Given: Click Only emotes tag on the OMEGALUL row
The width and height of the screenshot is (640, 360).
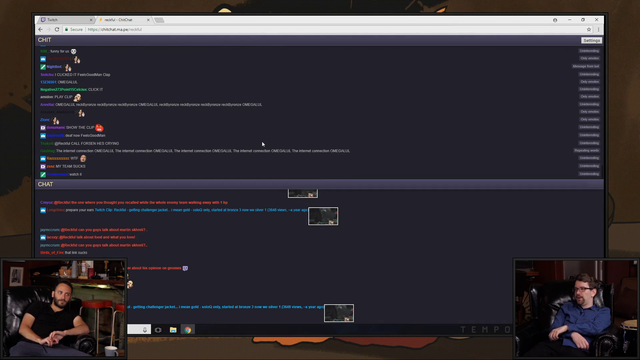Looking at the screenshot, I should [x=589, y=82].
